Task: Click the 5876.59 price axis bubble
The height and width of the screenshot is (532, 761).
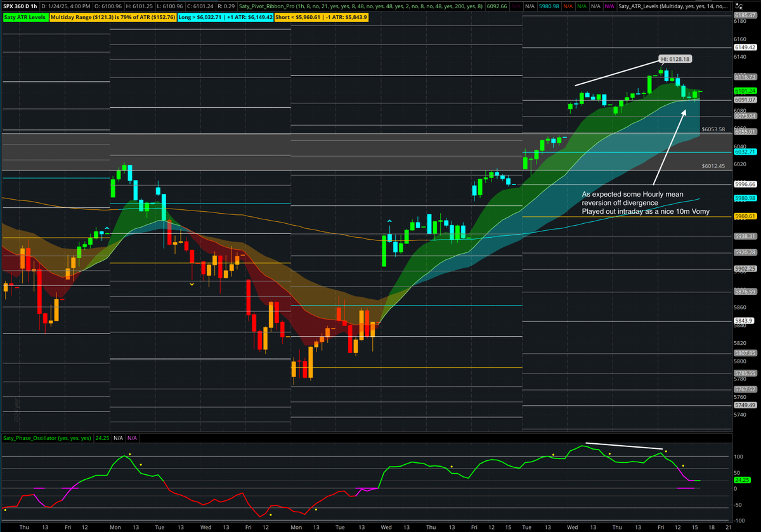Action: [x=745, y=292]
